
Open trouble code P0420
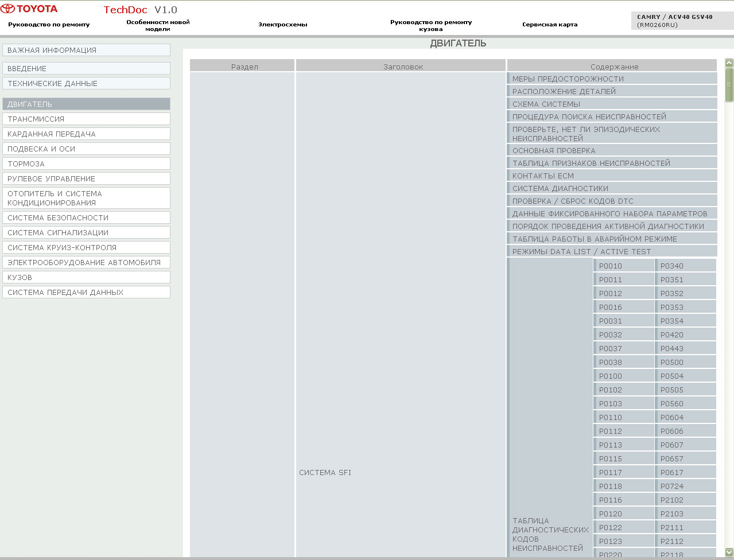click(x=686, y=335)
